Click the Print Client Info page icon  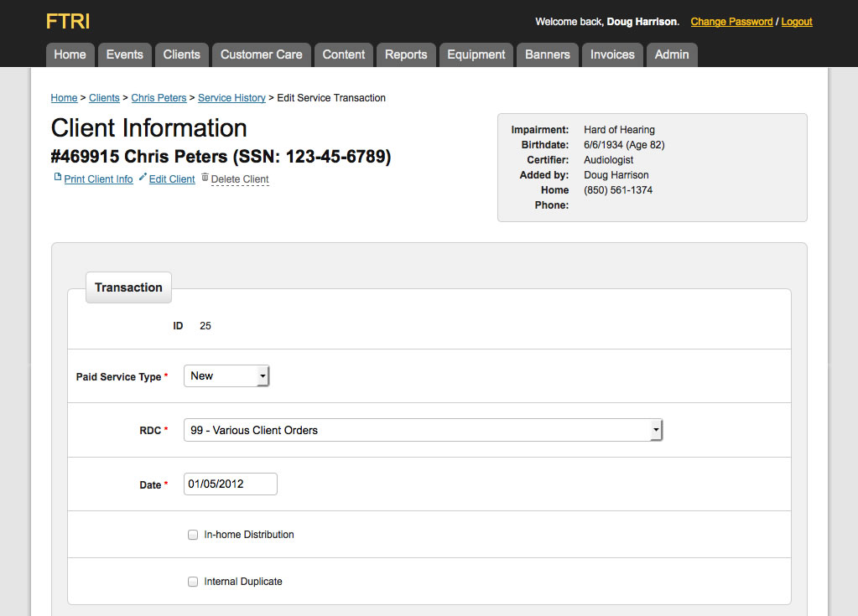57,178
